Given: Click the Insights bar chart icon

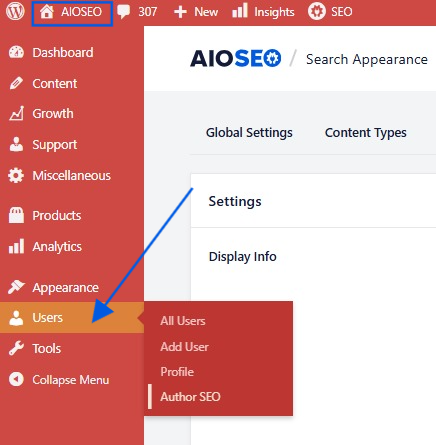Looking at the screenshot, I should pyautogui.click(x=240, y=11).
